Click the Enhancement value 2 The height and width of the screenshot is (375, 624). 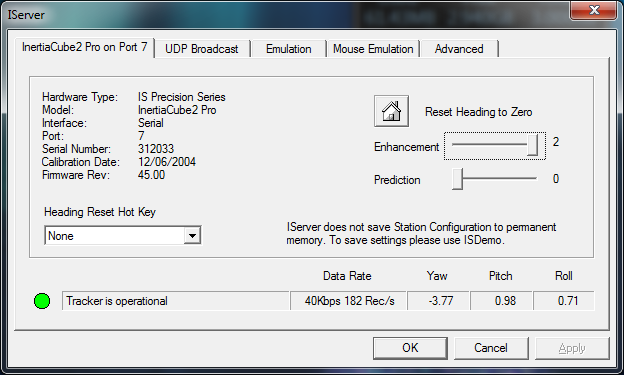tap(556, 142)
